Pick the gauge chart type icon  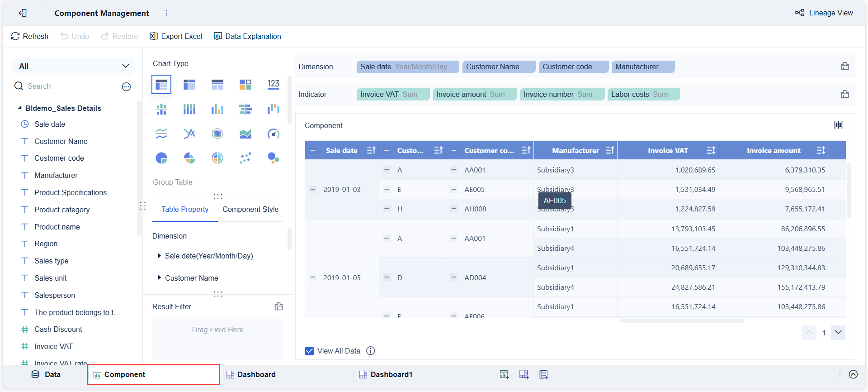[274, 134]
